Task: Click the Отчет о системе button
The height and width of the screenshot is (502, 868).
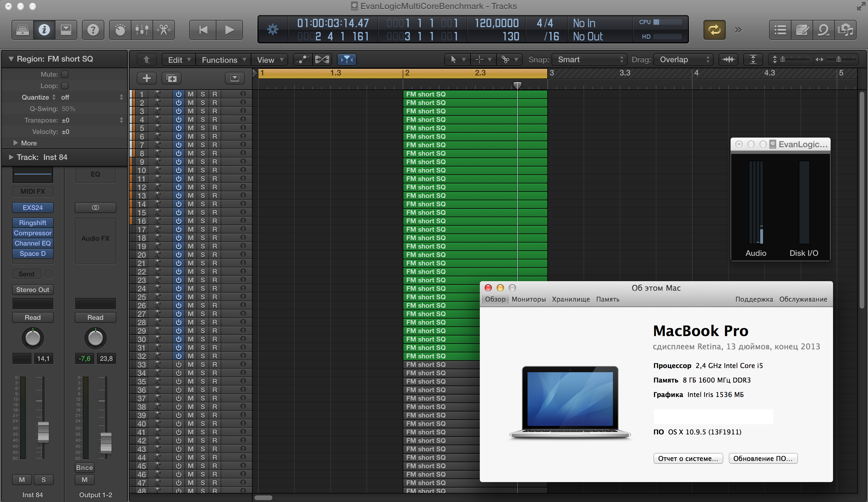Action: point(687,458)
